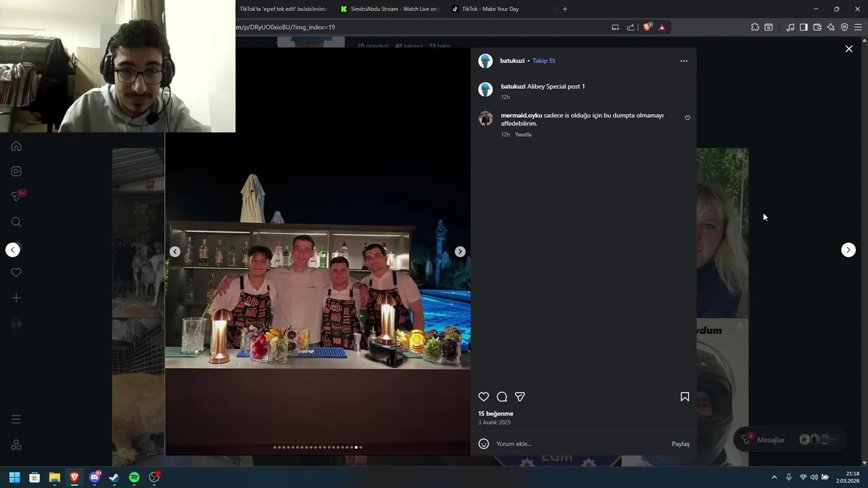Image resolution: width=868 pixels, height=488 pixels.
Task: Save the post with the bookmark icon
Action: [x=684, y=396]
